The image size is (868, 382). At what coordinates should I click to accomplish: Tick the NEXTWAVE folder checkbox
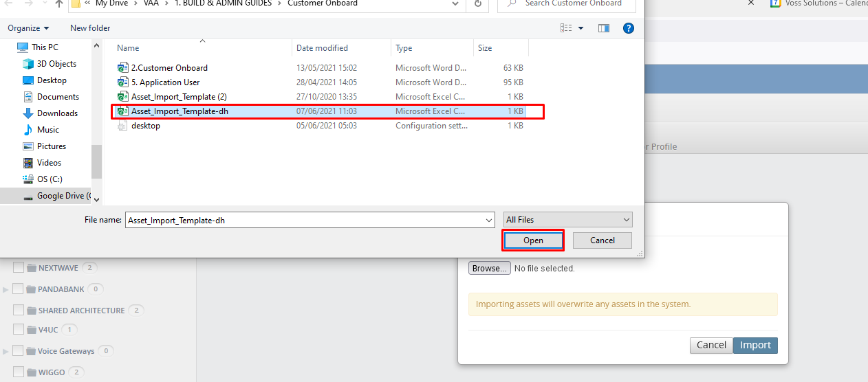tap(19, 267)
